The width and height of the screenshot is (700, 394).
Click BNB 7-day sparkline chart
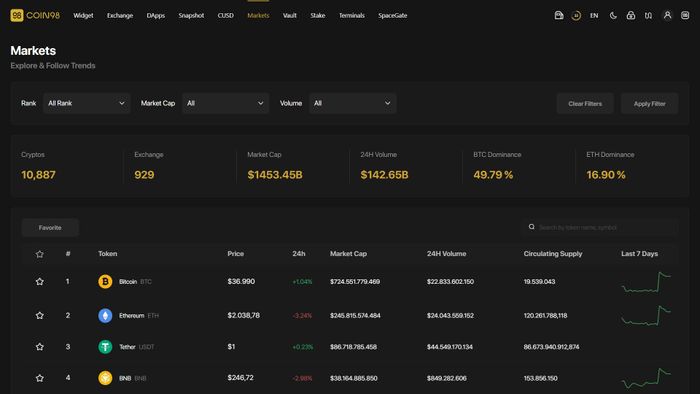646,378
